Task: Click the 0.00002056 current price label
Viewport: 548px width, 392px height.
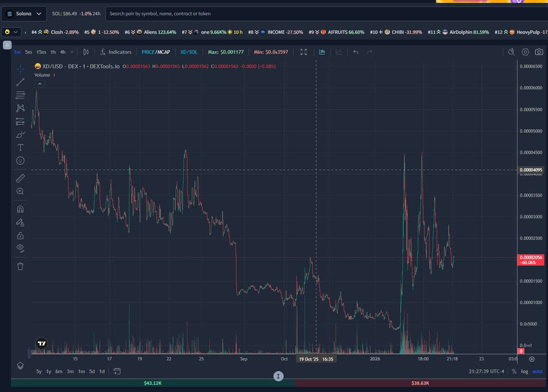Action: [x=531, y=260]
